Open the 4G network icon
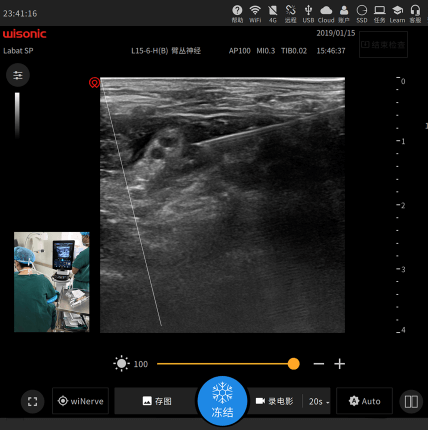428x430 pixels. (x=273, y=14)
